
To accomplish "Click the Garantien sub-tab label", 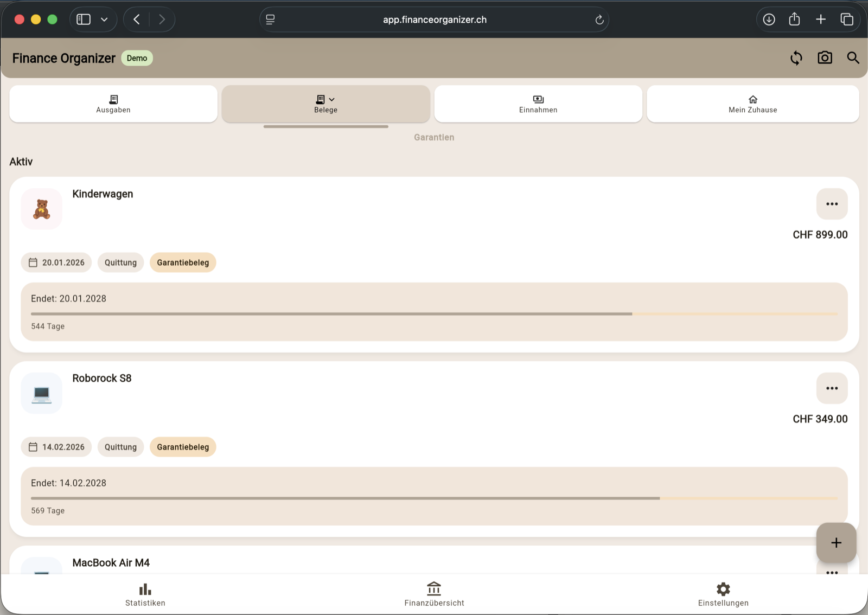I will (x=434, y=137).
